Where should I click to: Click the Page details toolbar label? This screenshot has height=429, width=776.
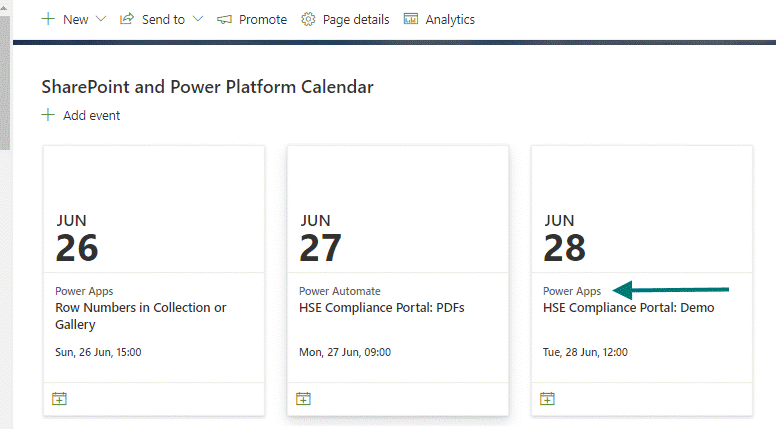pos(355,19)
